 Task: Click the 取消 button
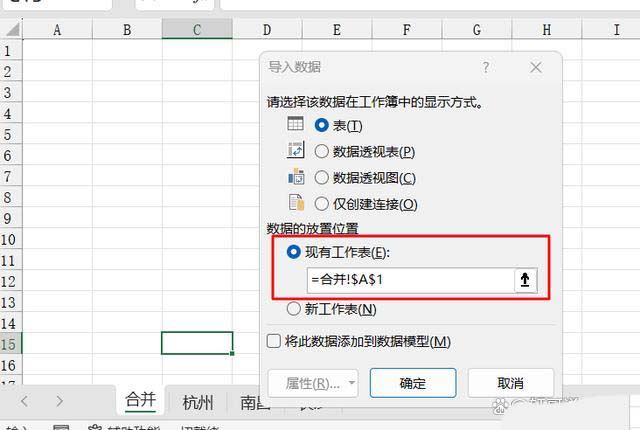point(510,383)
